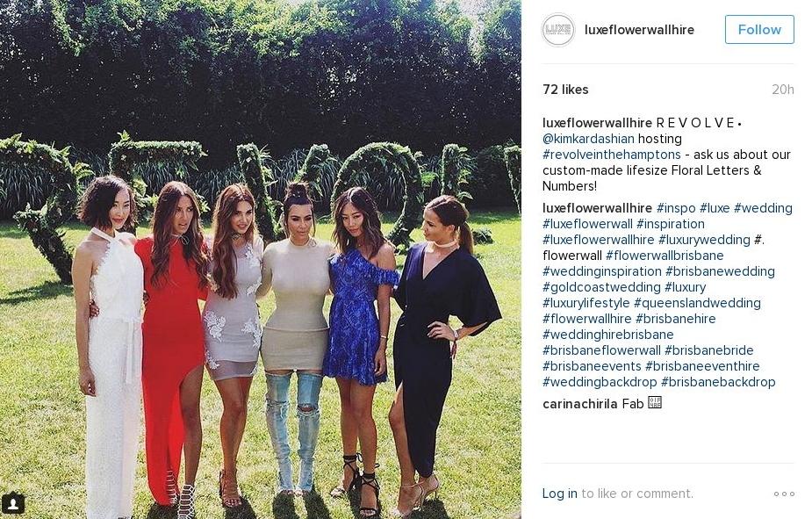812x519 pixels.
Task: Open the luxeflowerwallhire profile avatar
Action: (558, 30)
